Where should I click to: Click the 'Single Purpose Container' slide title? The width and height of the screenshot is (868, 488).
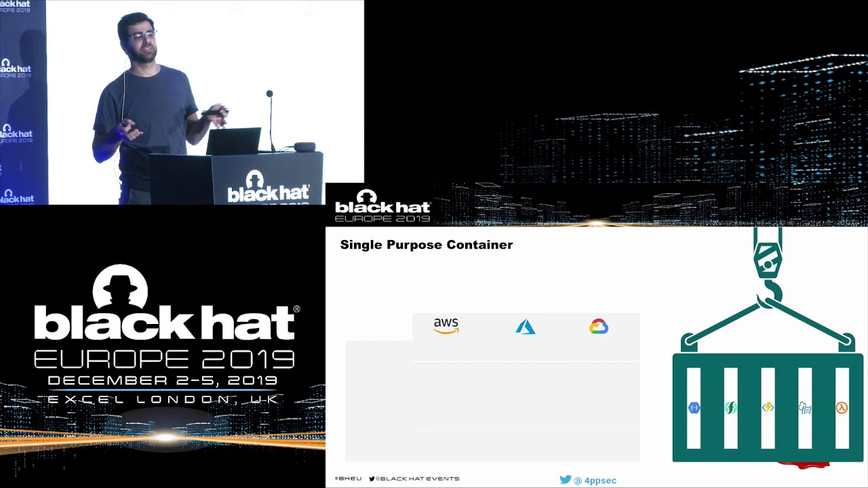click(427, 245)
